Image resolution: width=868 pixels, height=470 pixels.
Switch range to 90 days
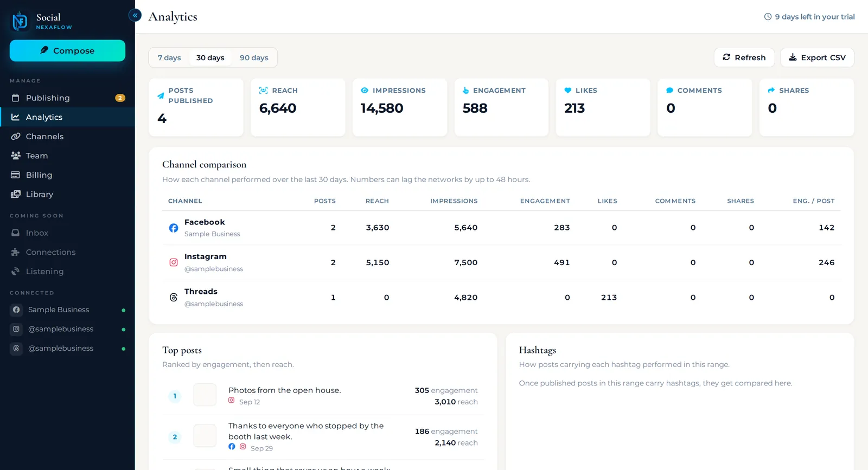(254, 57)
